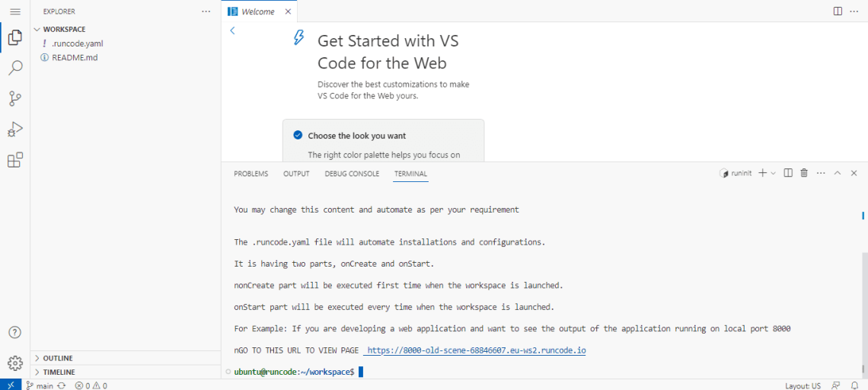Kill terminal with trash icon
The width and height of the screenshot is (868, 390).
click(804, 174)
